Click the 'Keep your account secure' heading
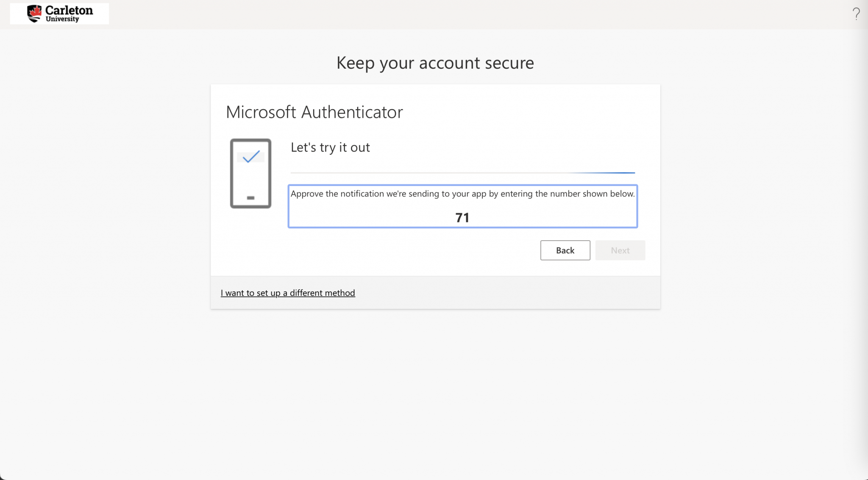868x480 pixels. [435, 63]
